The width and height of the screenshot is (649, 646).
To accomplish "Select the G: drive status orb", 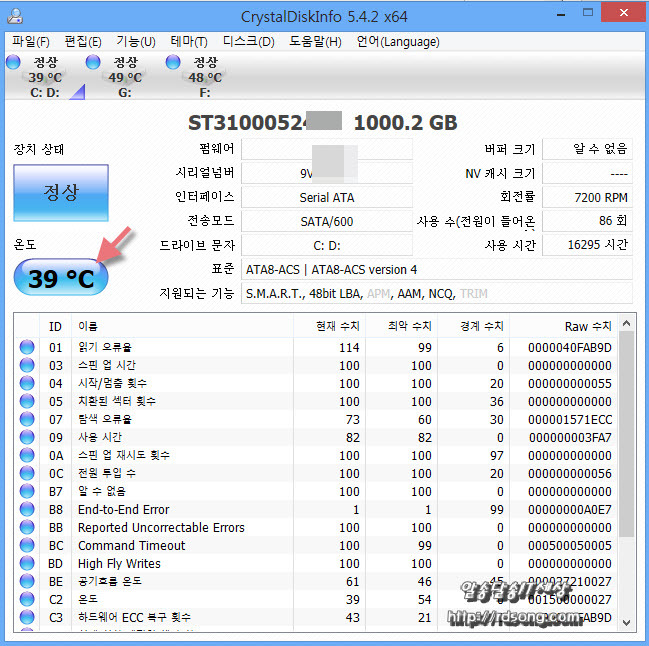I will pos(93,63).
